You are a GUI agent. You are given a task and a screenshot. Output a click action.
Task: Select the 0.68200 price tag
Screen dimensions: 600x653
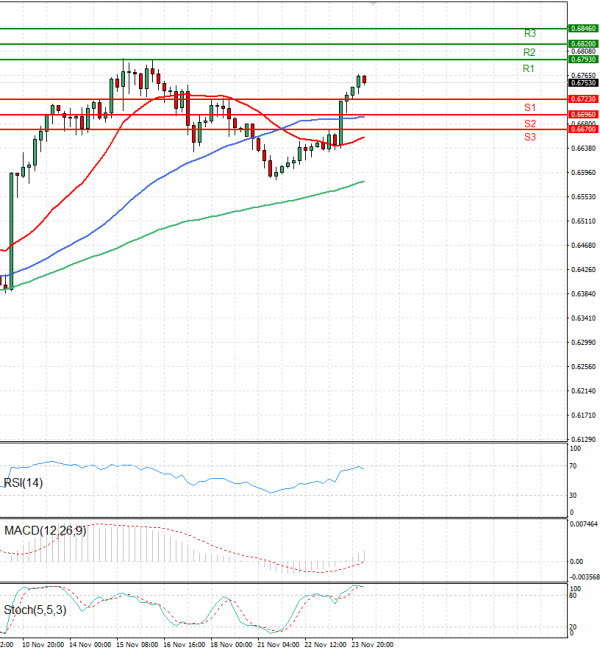[583, 44]
